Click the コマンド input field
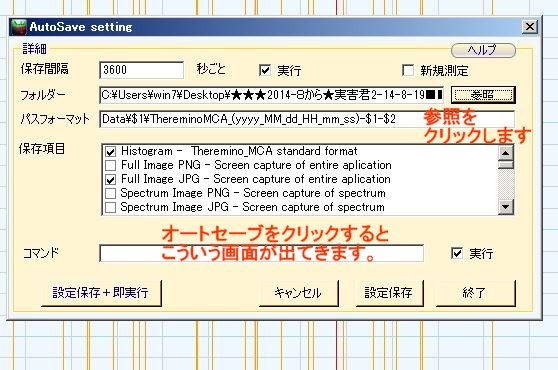558x370 pixels. [x=262, y=253]
